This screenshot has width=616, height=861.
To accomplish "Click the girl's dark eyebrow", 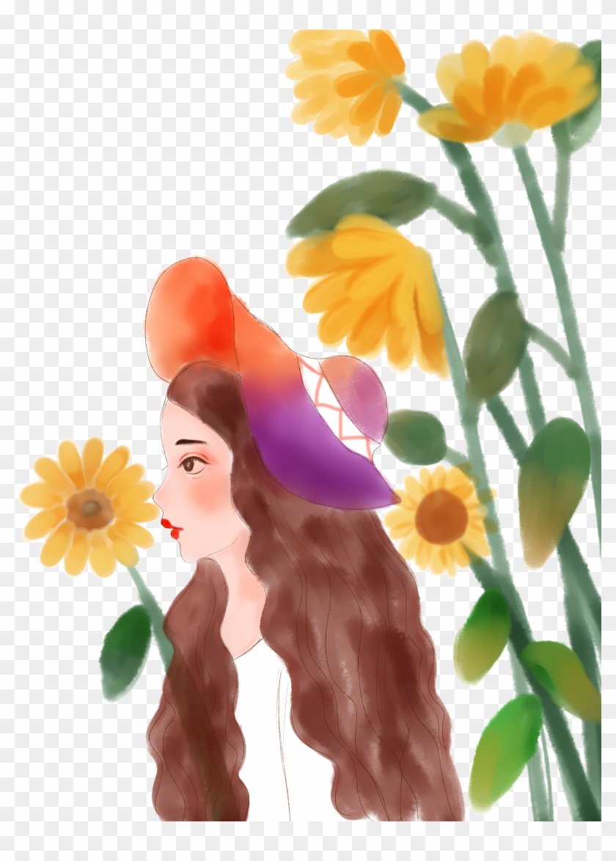I will click(x=191, y=442).
